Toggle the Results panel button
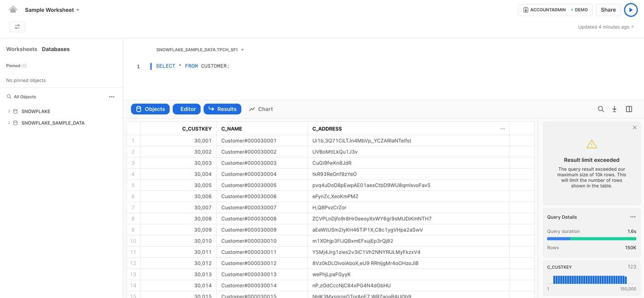 coord(222,109)
